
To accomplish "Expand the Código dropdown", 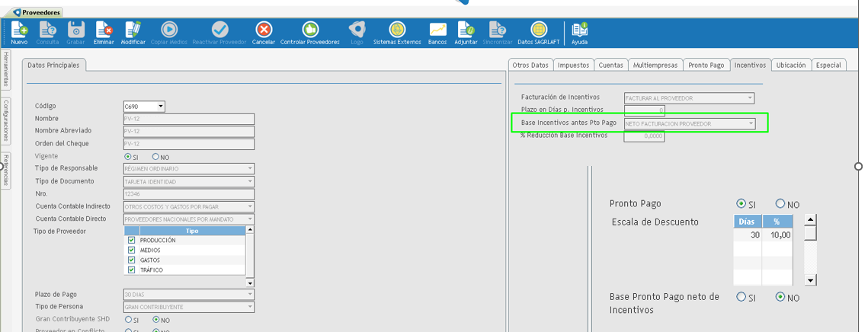I will click(x=160, y=107).
